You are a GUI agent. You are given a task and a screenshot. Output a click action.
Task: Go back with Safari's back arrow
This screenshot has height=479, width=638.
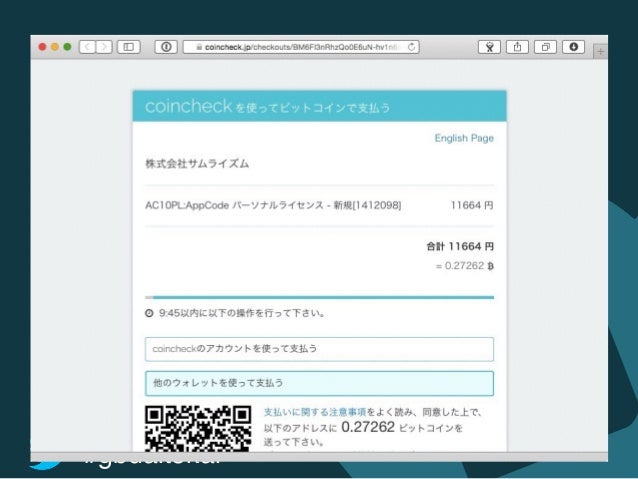[87, 47]
